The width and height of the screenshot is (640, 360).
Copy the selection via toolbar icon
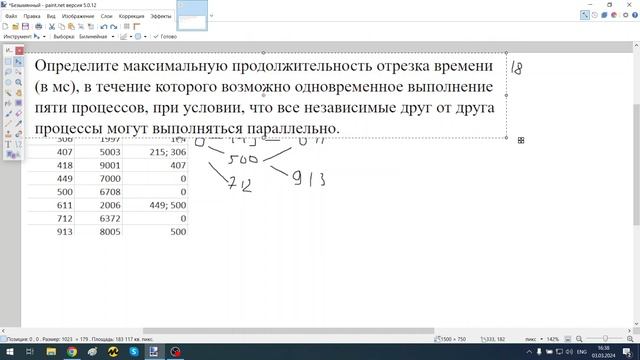[x=62, y=27]
